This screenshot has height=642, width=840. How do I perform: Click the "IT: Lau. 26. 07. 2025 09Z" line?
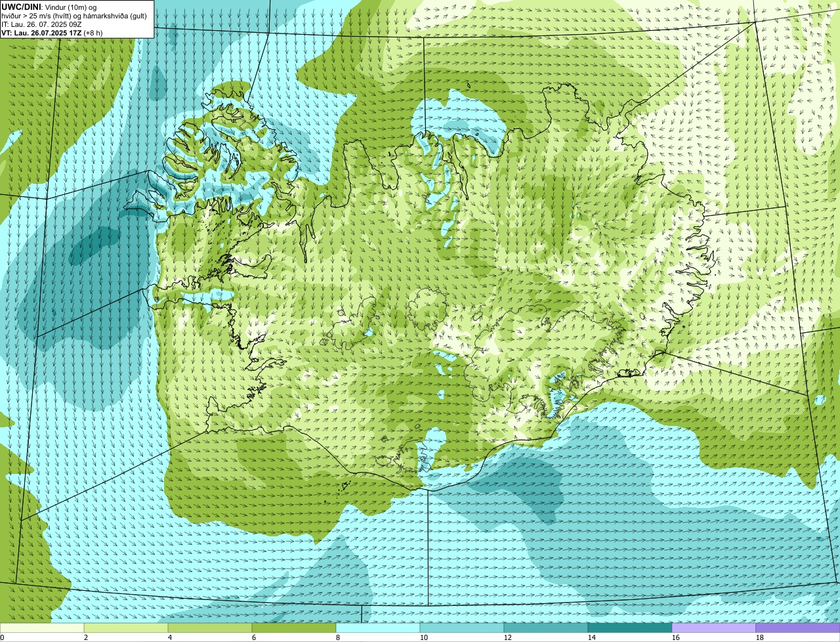pos(41,24)
